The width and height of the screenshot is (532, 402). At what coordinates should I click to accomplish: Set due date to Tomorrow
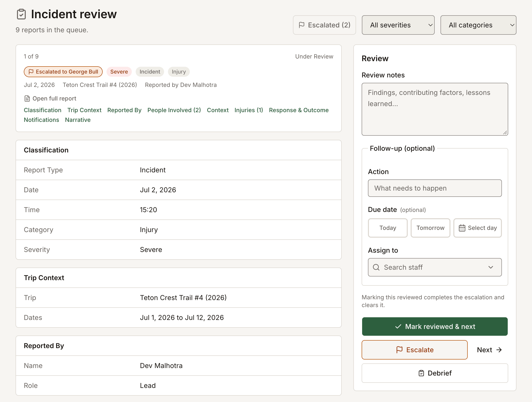[430, 228]
